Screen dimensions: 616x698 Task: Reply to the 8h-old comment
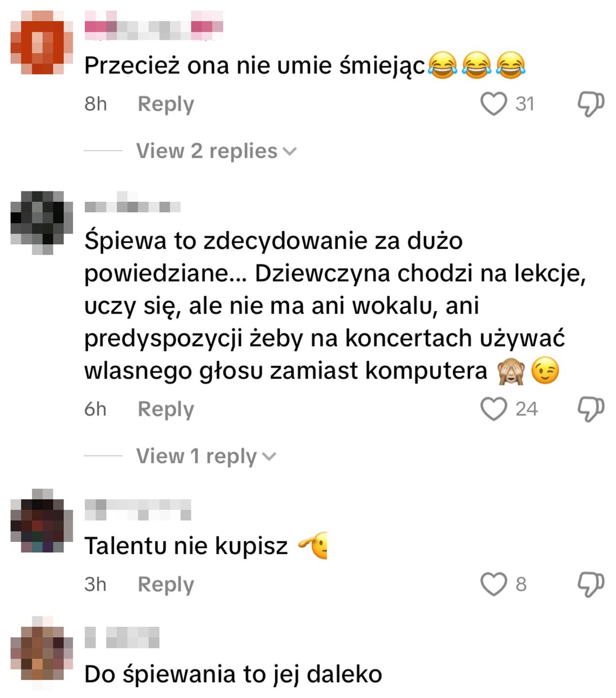click(x=166, y=104)
